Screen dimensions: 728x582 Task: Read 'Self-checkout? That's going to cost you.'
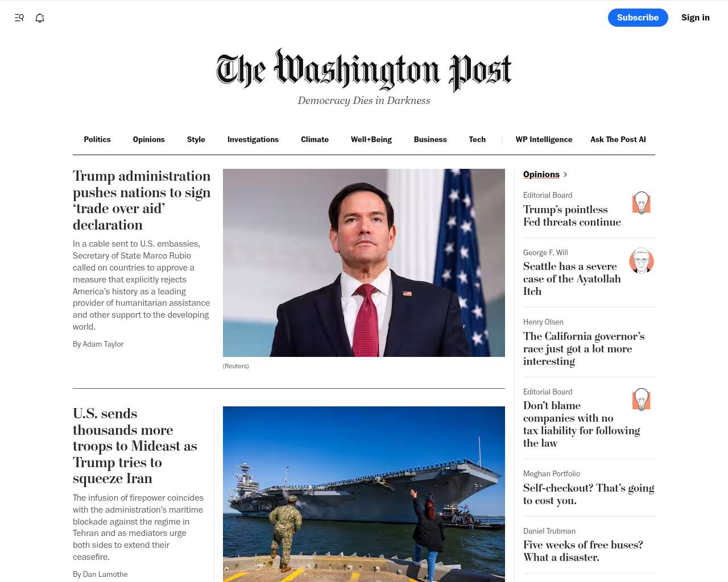coord(589,494)
